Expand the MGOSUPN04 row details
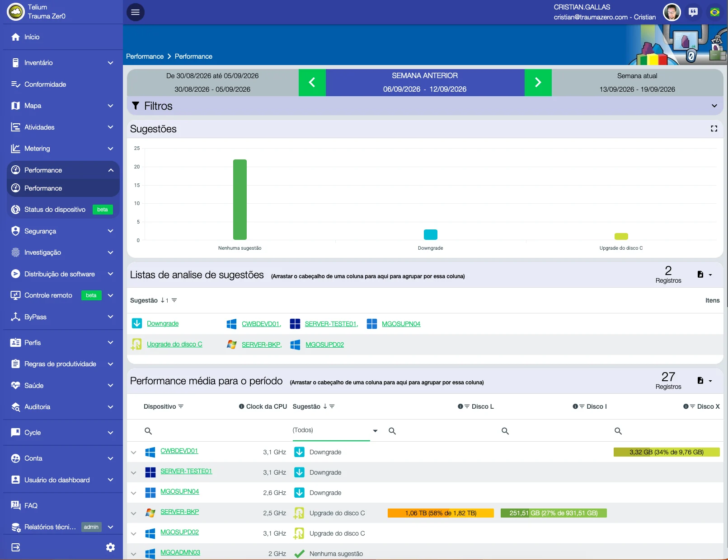The width and height of the screenshot is (728, 560). pos(133,493)
